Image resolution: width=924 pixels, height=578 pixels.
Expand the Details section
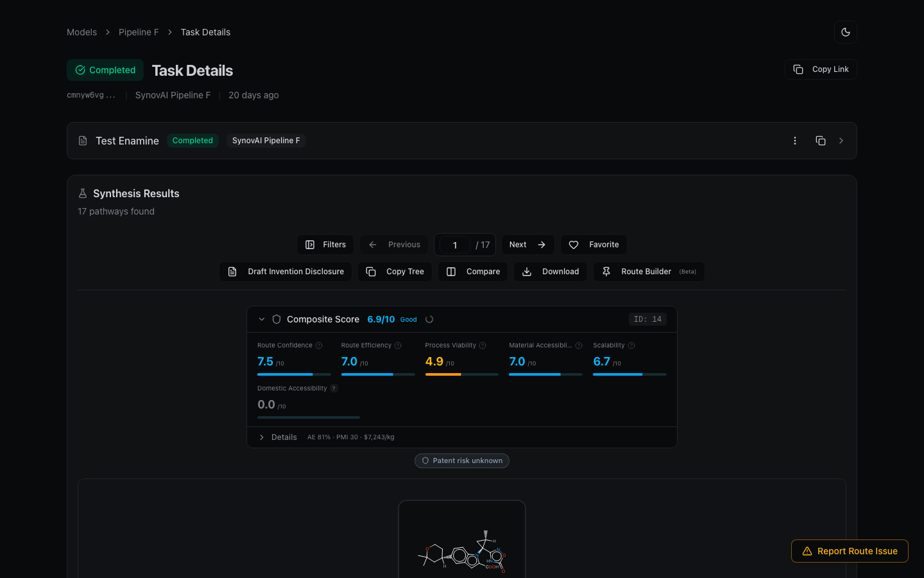coord(278,437)
